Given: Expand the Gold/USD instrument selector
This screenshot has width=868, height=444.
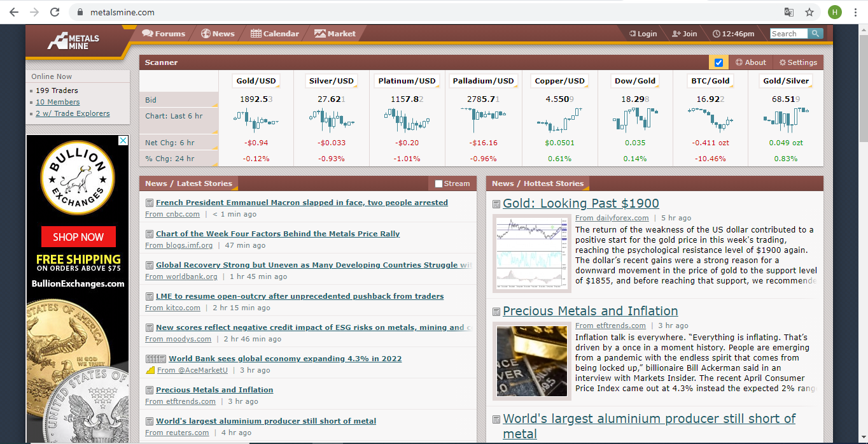Looking at the screenshot, I should (256, 81).
